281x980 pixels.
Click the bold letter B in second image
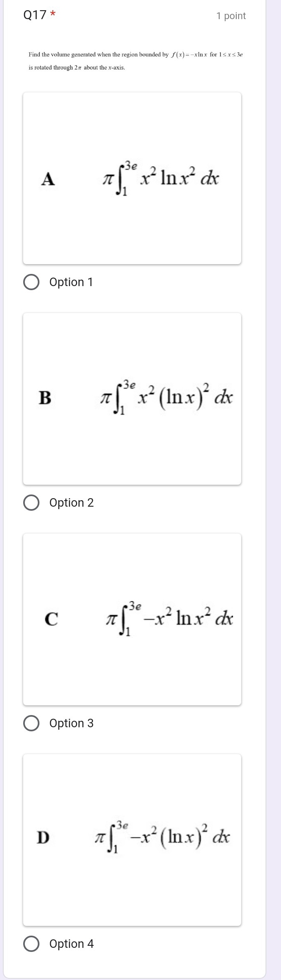45,398
